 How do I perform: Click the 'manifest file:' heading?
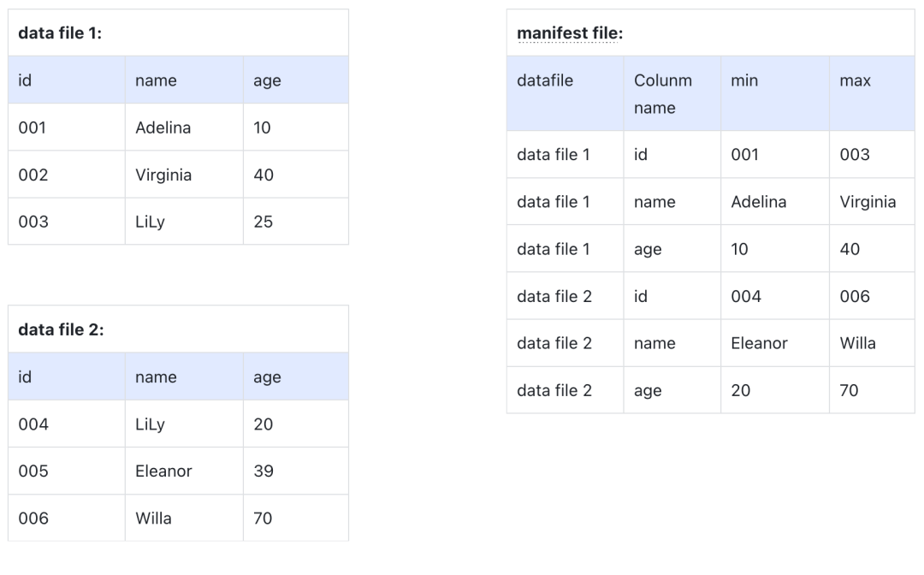[x=570, y=33]
